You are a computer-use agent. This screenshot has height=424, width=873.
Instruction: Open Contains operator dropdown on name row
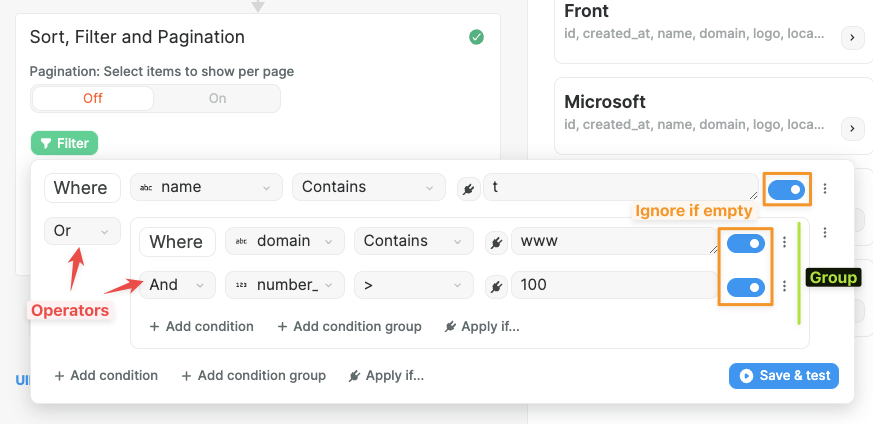[369, 187]
